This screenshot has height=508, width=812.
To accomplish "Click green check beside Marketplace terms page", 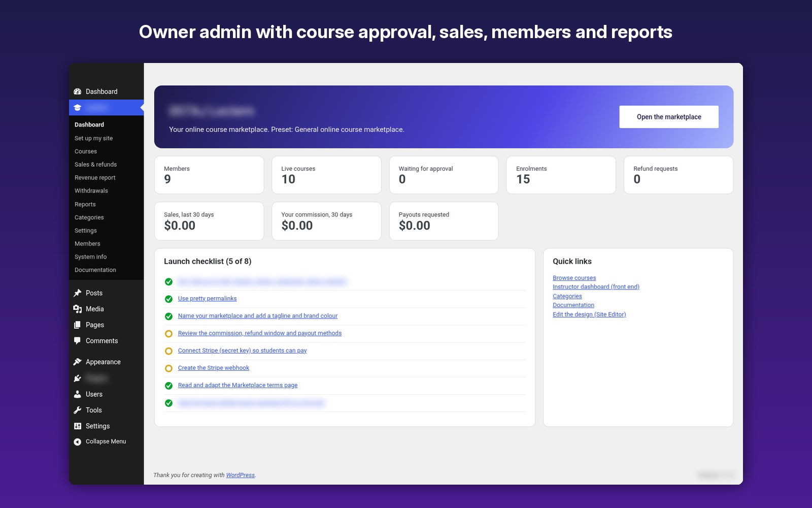I will (x=169, y=386).
